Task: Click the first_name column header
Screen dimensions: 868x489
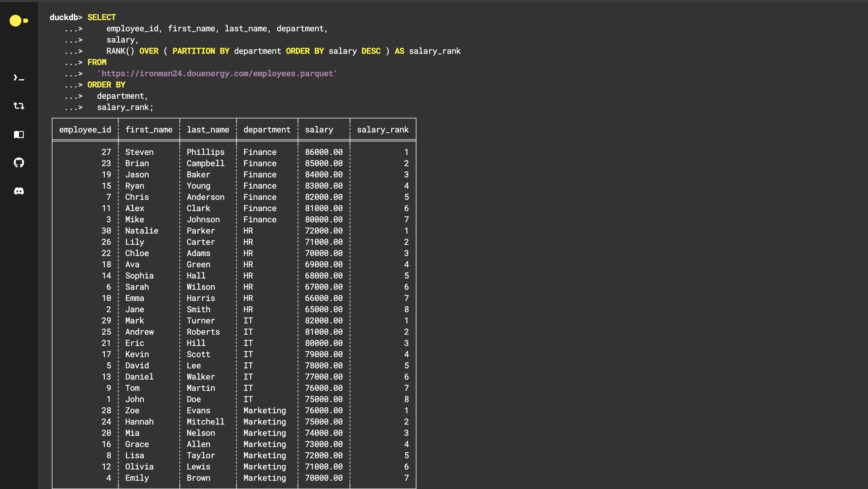Action: pyautogui.click(x=149, y=129)
